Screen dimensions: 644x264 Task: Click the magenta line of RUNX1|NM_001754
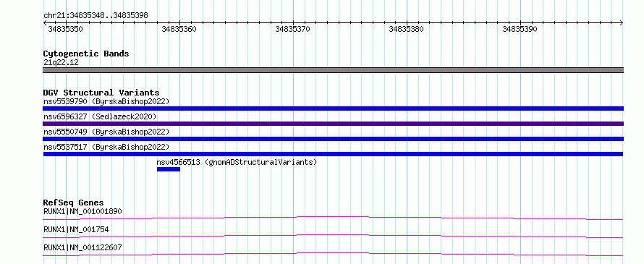coord(333,236)
